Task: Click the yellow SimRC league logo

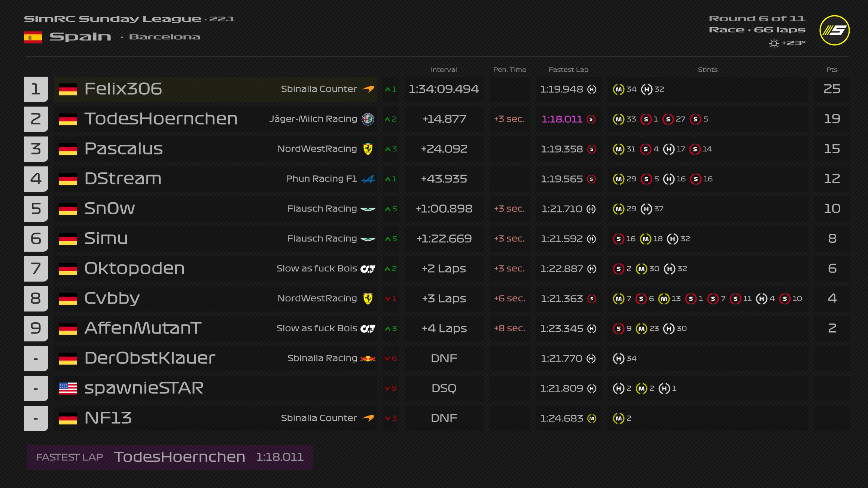Action: pyautogui.click(x=834, y=30)
